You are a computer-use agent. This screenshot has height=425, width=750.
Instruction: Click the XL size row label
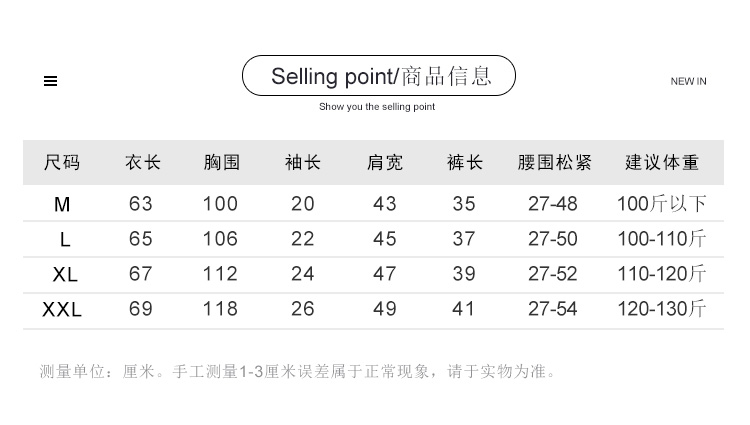click(x=65, y=274)
